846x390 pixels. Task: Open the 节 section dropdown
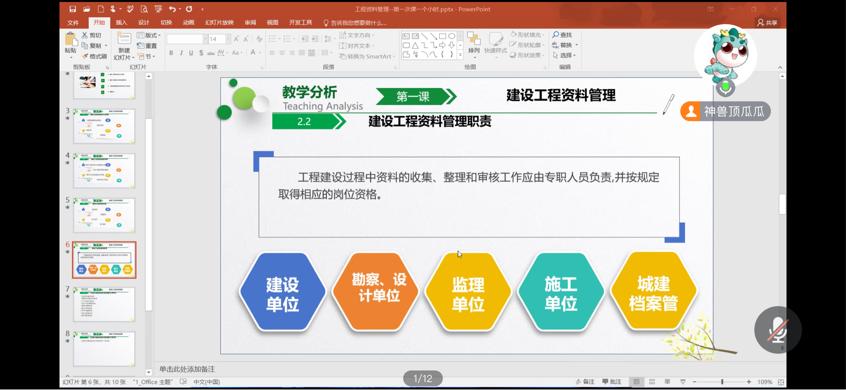146,56
